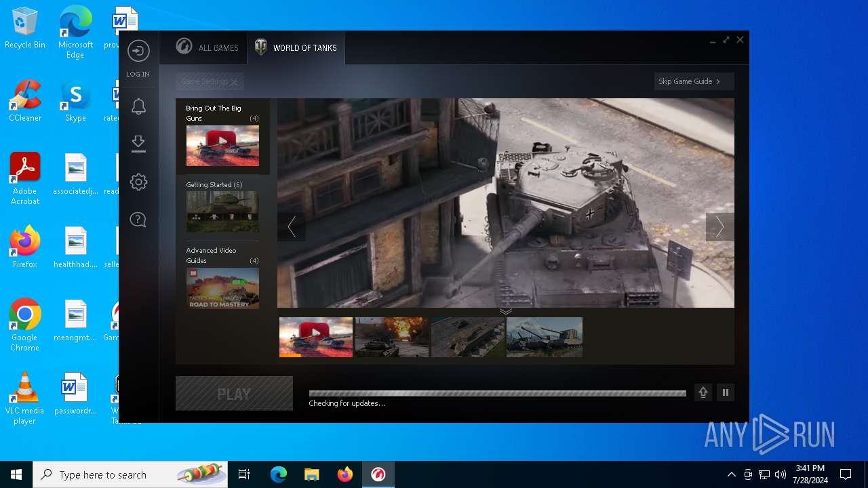The image size is (868, 488).
Task: Open the CCleaner desktop shortcut
Action: [25, 101]
